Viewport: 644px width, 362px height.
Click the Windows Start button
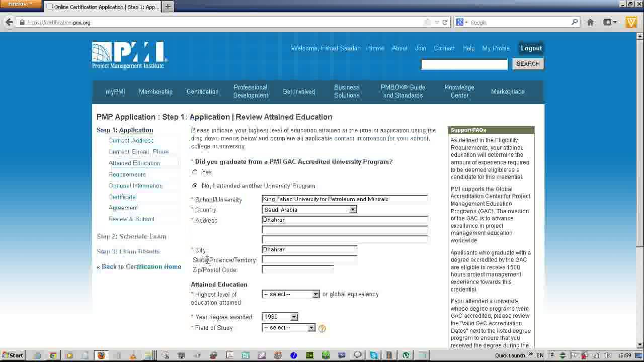[x=13, y=355]
